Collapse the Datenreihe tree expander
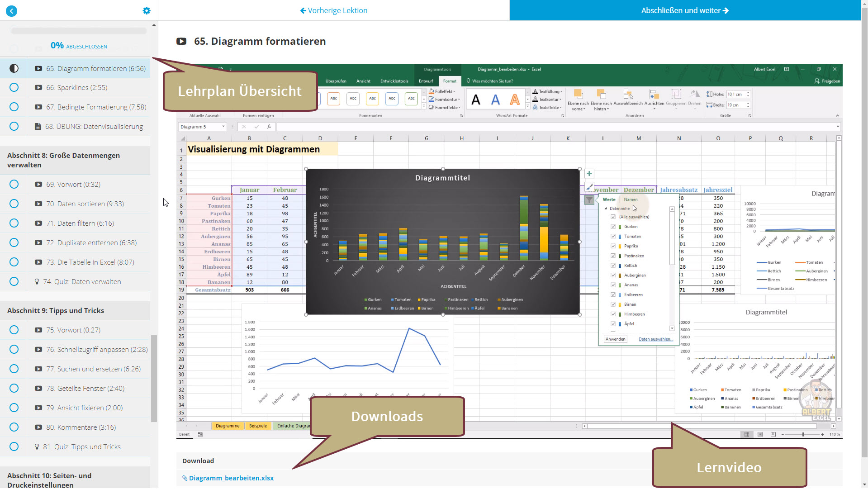 [x=605, y=209]
